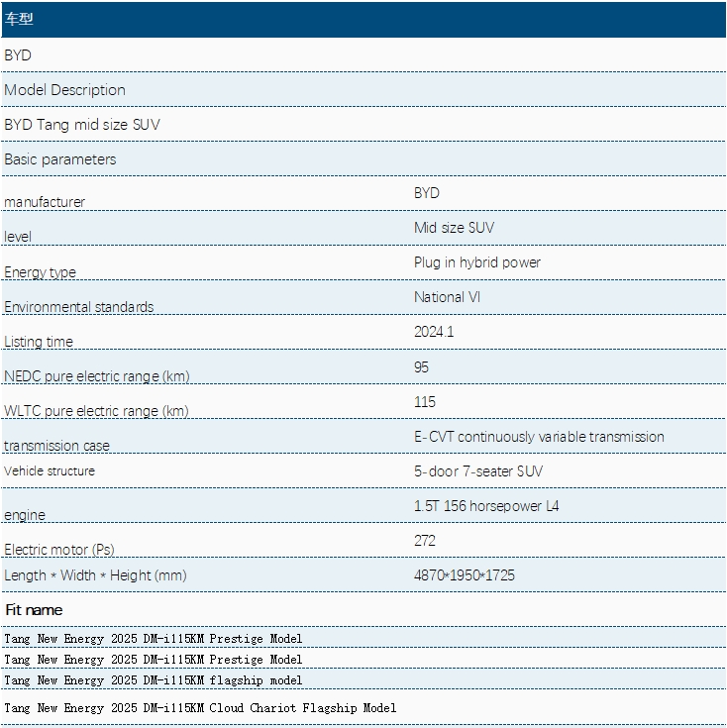Select 'Mid size SUV' value in level row
Viewport: 727px width, 728px height.
point(454,228)
